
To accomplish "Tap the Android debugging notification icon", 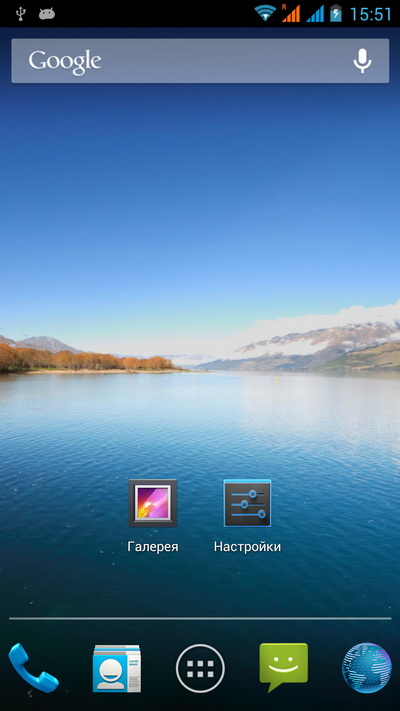I will click(x=47, y=14).
